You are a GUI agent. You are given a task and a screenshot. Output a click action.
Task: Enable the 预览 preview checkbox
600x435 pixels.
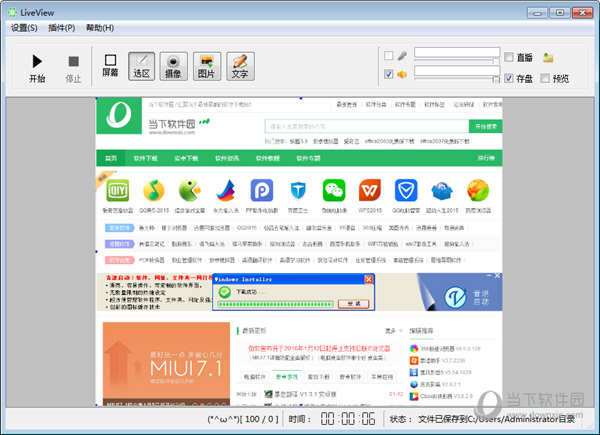pyautogui.click(x=545, y=78)
